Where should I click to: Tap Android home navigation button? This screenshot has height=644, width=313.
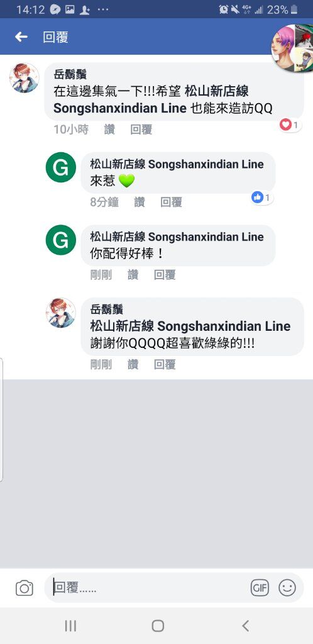(158, 626)
